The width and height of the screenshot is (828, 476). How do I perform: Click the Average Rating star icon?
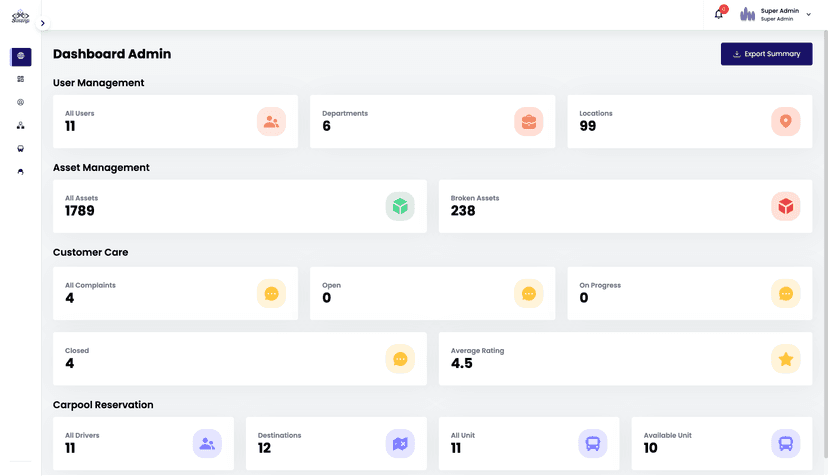point(786,359)
